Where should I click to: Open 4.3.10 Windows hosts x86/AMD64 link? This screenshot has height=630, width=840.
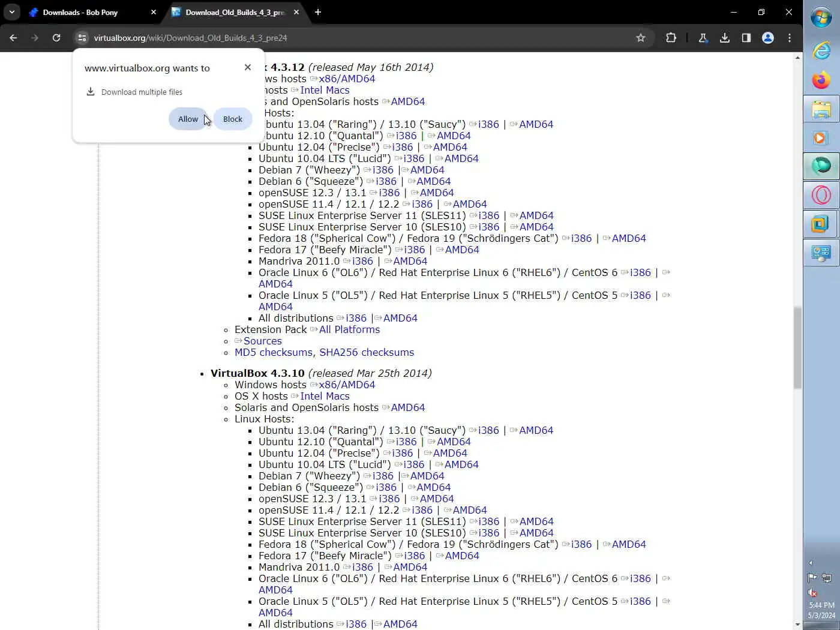pos(347,385)
